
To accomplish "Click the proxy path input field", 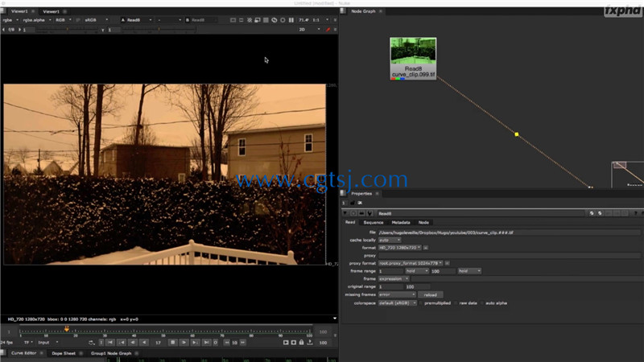I will tap(510, 255).
